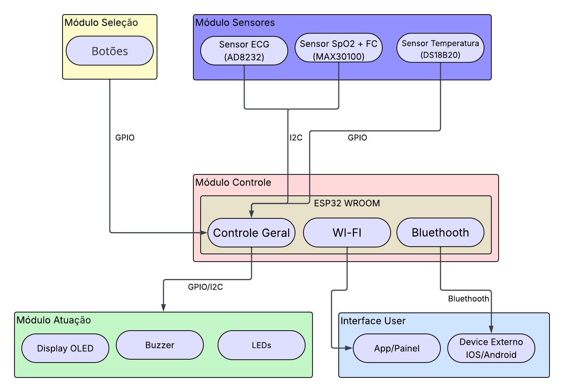Select the "I2C" connector label
The image size is (564, 392).
point(296,138)
